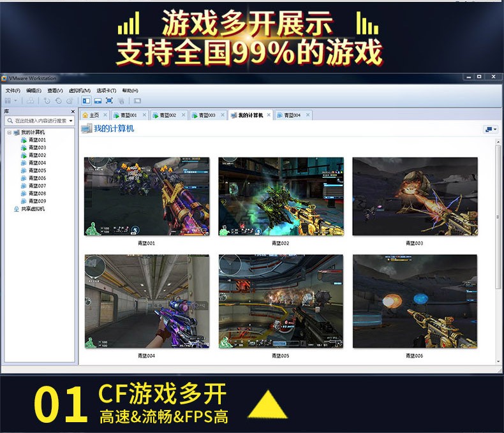The height and width of the screenshot is (433, 504).
Task: Close the 青蓝004 tab
Action: (x=308, y=115)
